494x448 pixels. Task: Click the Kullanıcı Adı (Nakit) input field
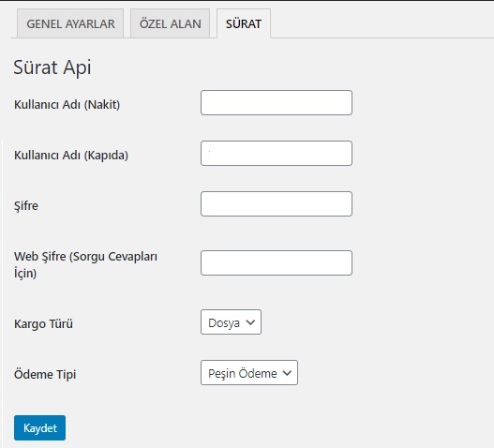277,103
